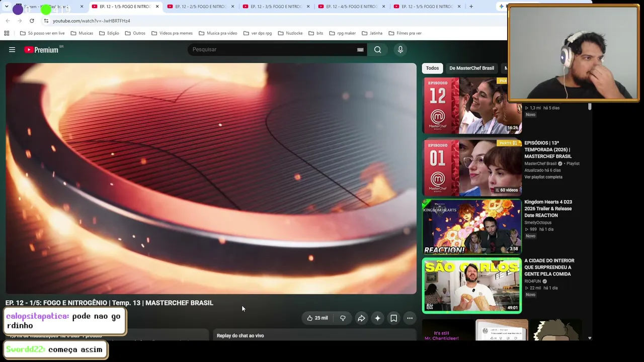The image size is (644, 362).
Task: Open the Outros bookmark folder
Action: 135,33
